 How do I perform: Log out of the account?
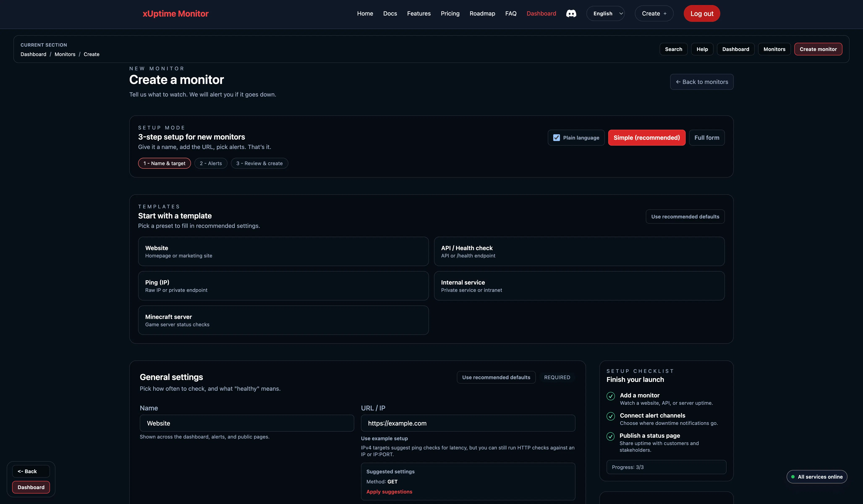coord(702,13)
